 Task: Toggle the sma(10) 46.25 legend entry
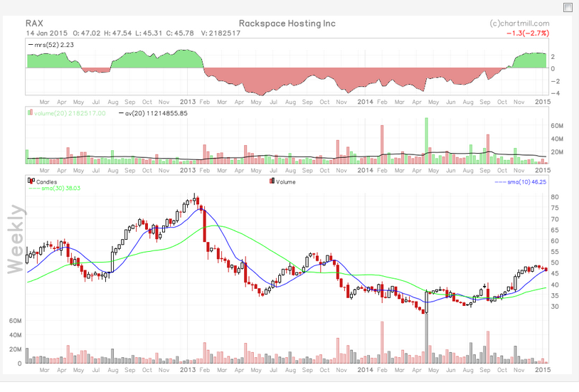coord(520,182)
